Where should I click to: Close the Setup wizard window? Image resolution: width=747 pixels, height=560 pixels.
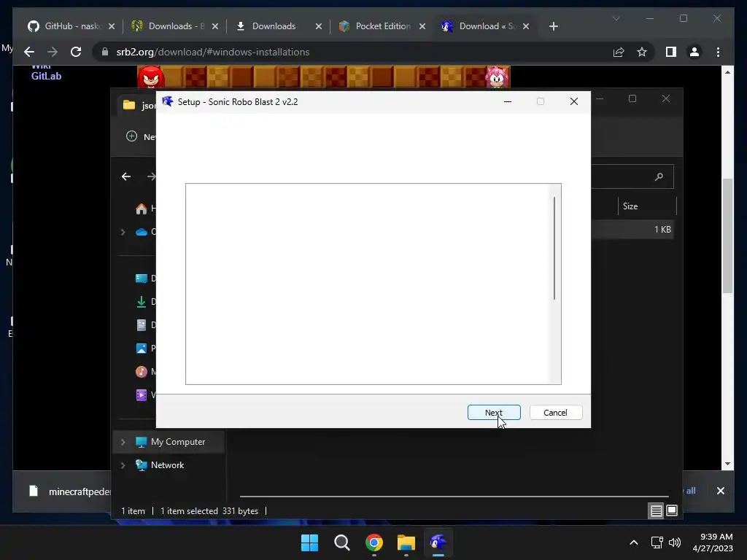coord(574,101)
